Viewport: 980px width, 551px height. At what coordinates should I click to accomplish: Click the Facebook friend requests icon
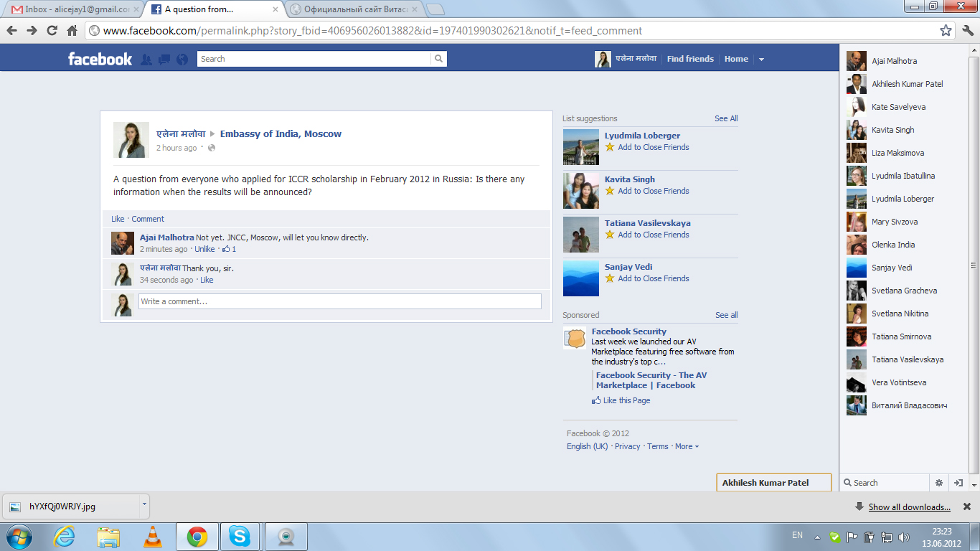[146, 60]
